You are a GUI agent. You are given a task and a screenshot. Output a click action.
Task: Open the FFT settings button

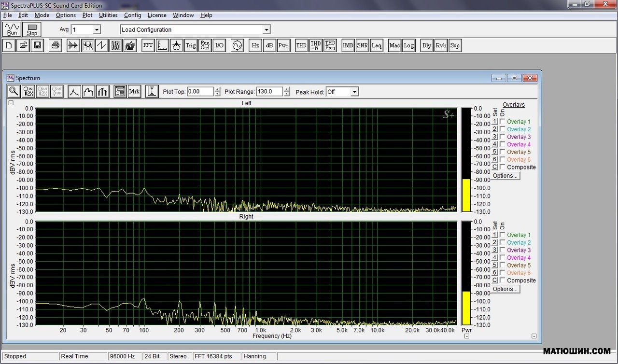(148, 45)
